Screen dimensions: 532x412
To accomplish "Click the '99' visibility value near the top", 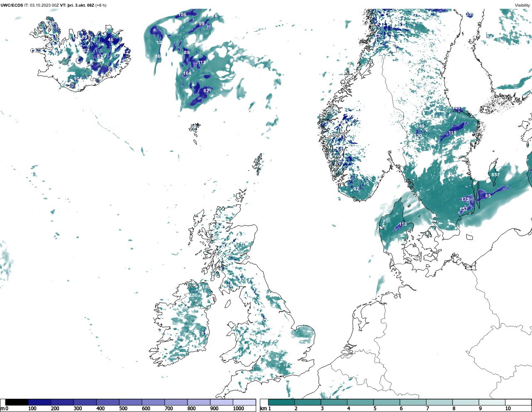I will coord(202,24).
